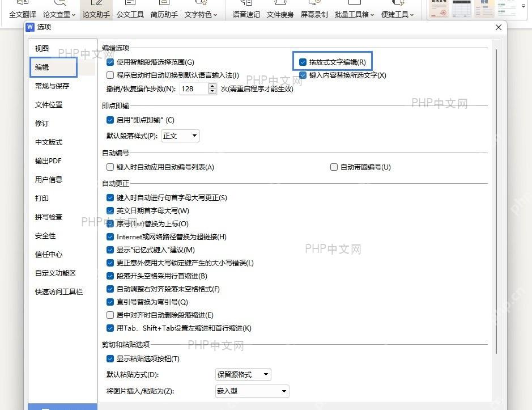
Task: Open 输出PDF category
Action: (x=48, y=160)
